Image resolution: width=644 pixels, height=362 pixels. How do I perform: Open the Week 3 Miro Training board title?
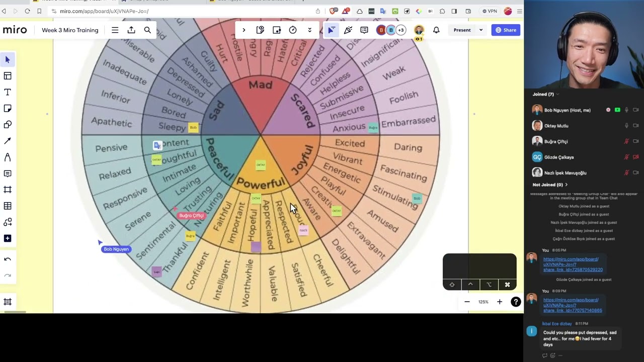pyautogui.click(x=70, y=30)
